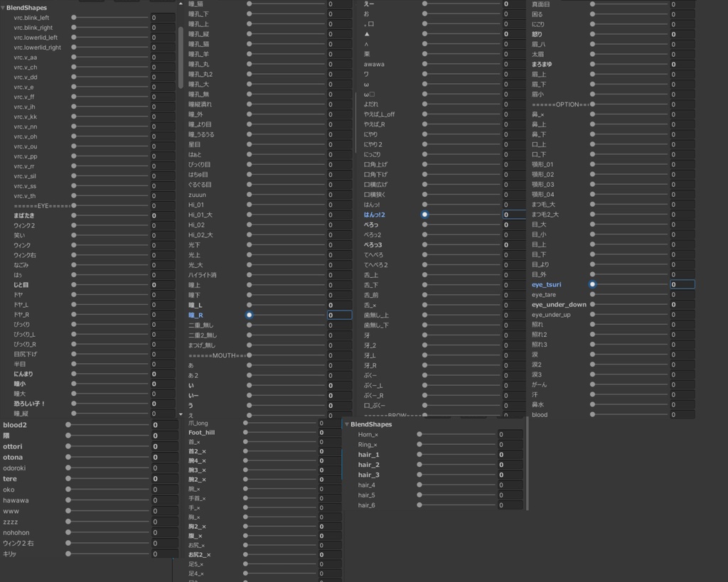Select the hair_5 label

366,495
